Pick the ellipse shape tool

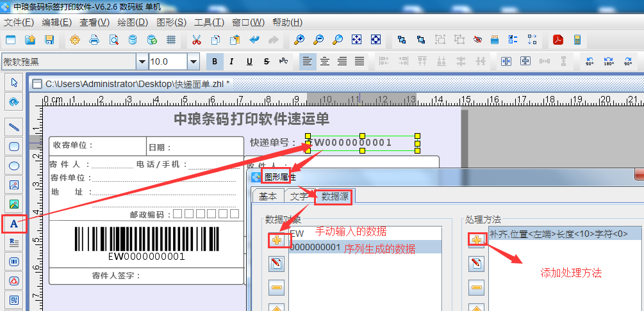click(13, 166)
